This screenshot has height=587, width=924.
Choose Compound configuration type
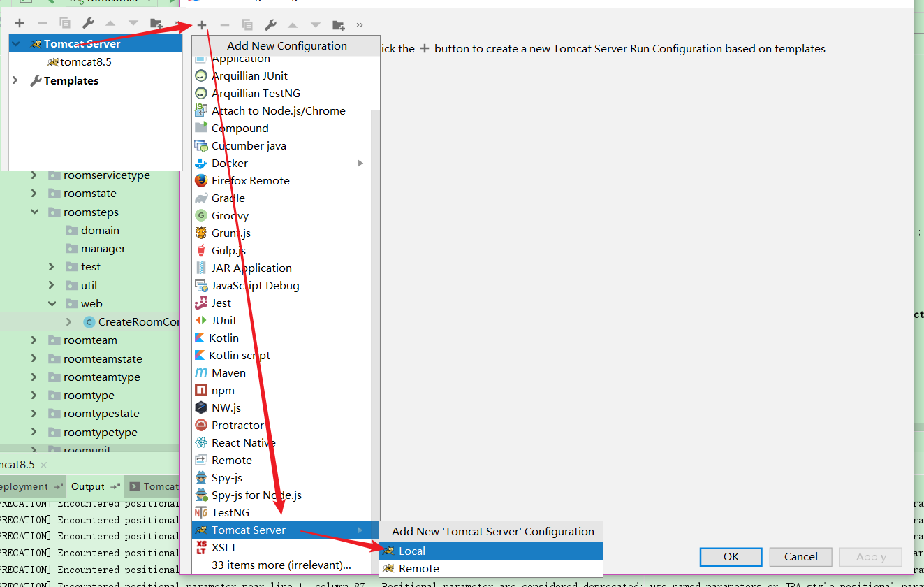(281, 128)
